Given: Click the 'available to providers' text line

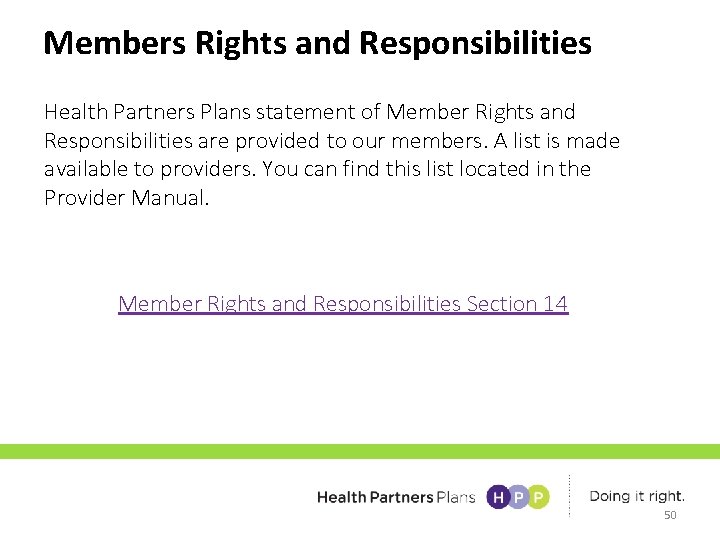Looking at the screenshot, I should pyautogui.click(x=148, y=169).
